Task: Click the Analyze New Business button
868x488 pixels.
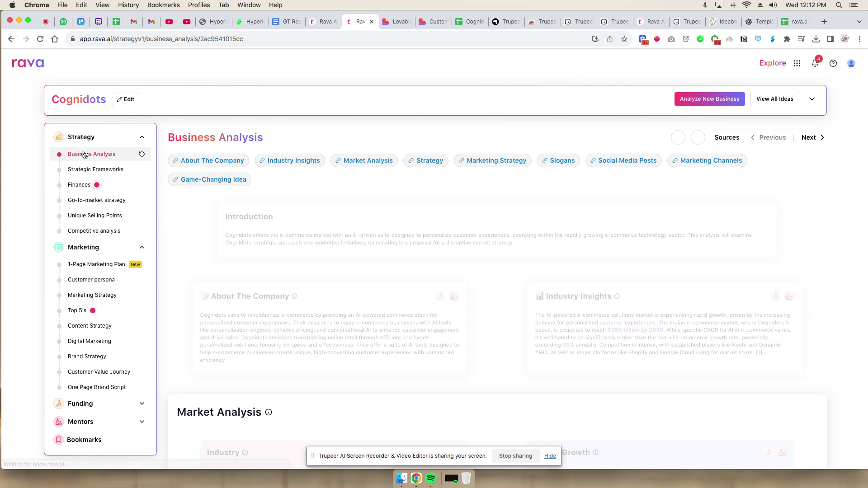Action: click(x=709, y=99)
